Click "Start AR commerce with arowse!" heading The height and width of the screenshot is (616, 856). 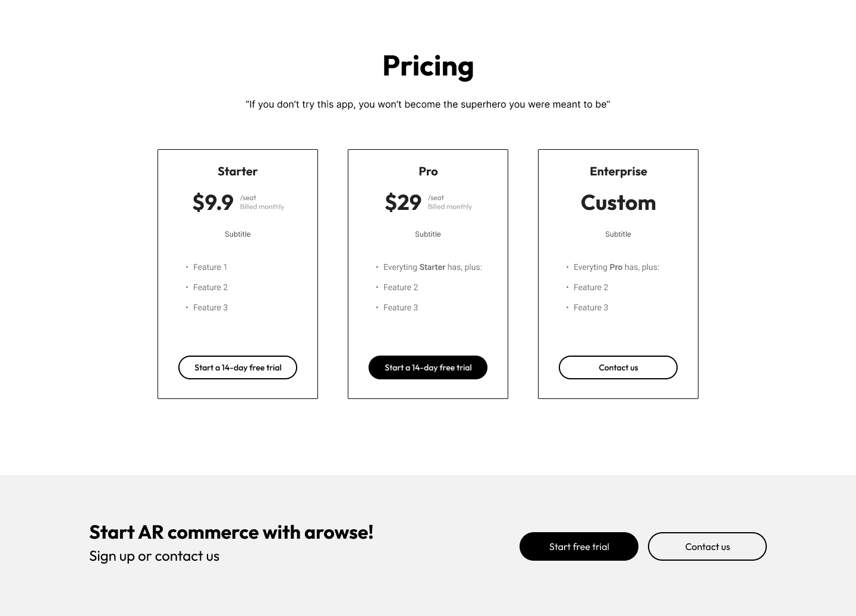coord(231,532)
